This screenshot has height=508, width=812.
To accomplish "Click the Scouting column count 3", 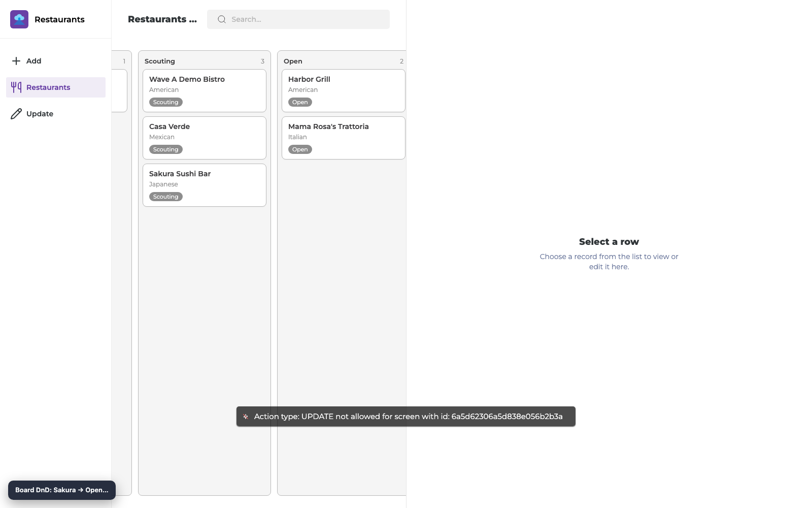I will pos(262,61).
